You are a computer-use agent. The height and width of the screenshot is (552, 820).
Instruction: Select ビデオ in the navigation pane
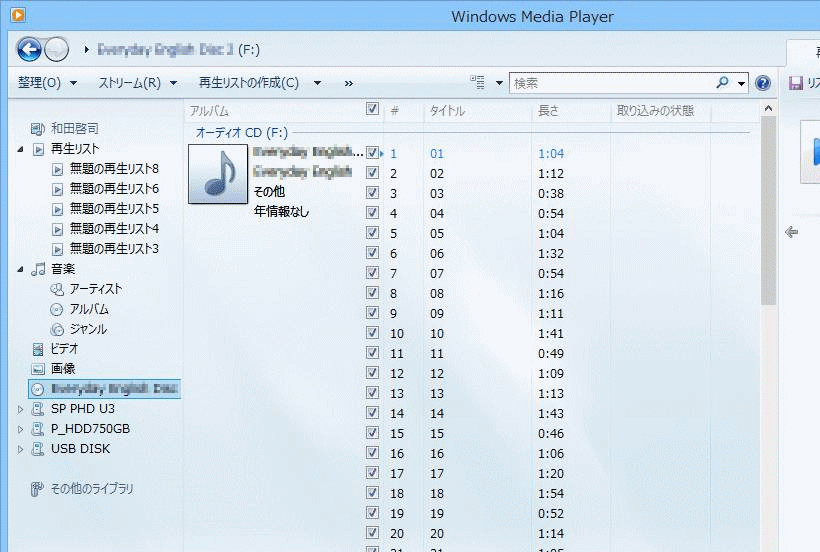click(x=55, y=349)
